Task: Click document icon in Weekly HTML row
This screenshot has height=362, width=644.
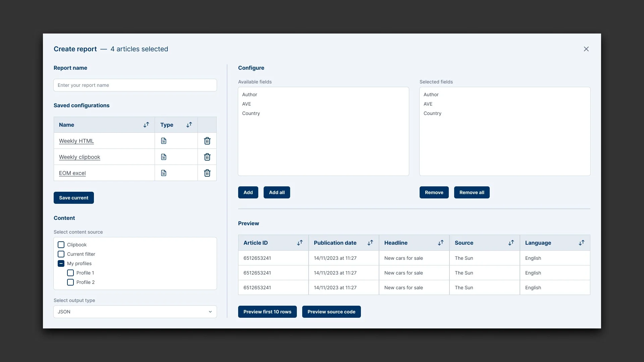Action: (x=164, y=141)
